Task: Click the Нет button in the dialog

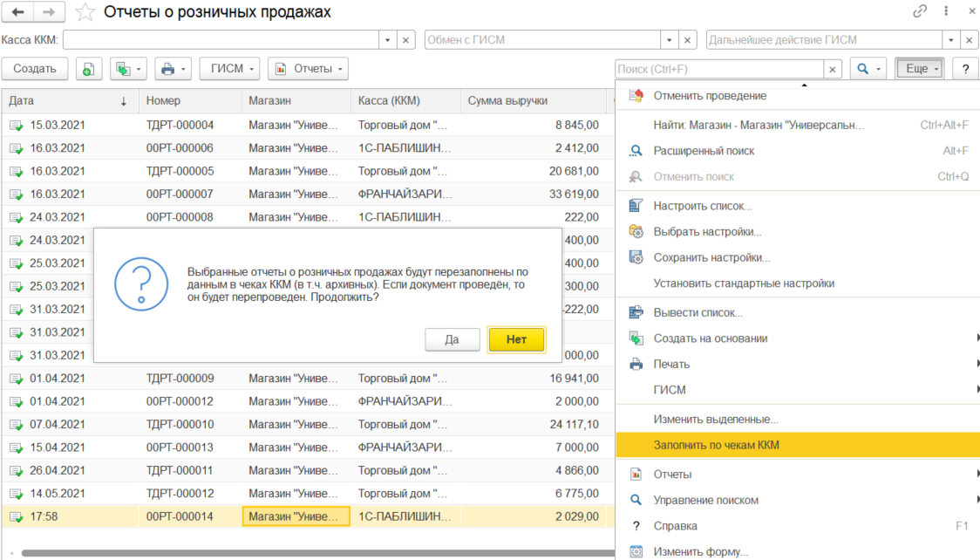Action: coord(516,339)
